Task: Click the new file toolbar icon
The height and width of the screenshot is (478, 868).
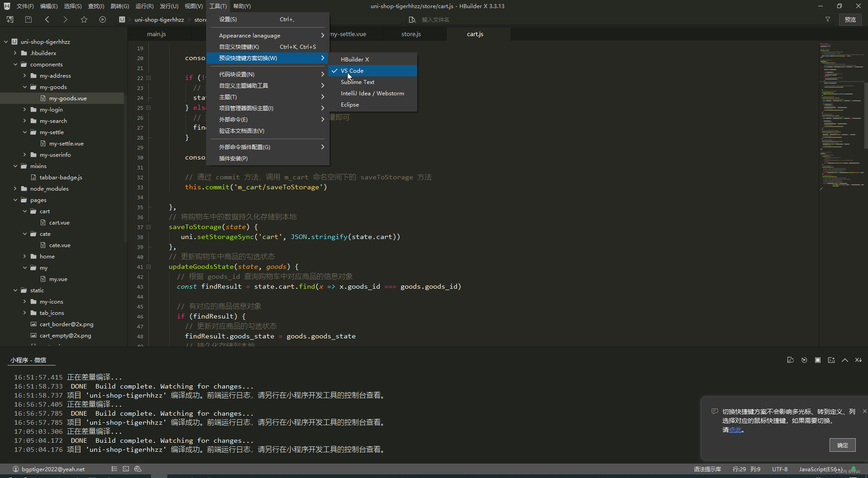Action: pos(10,19)
